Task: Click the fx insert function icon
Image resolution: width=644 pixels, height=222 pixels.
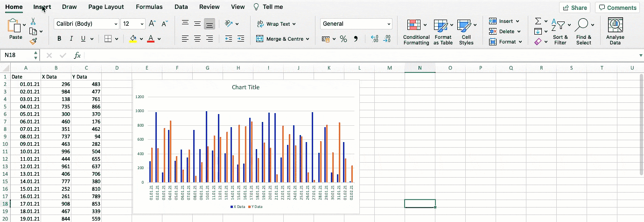Action: 77,55
